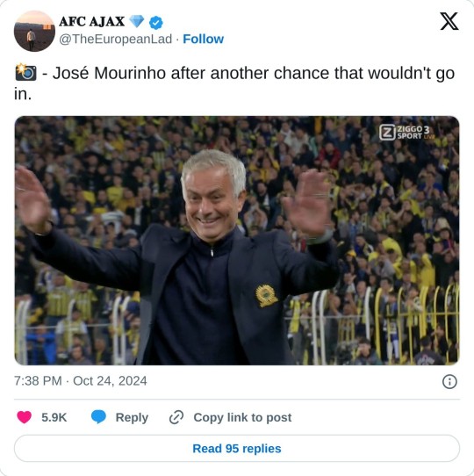
Task: Click the blue reply speech bubble icon
Action: tap(98, 417)
